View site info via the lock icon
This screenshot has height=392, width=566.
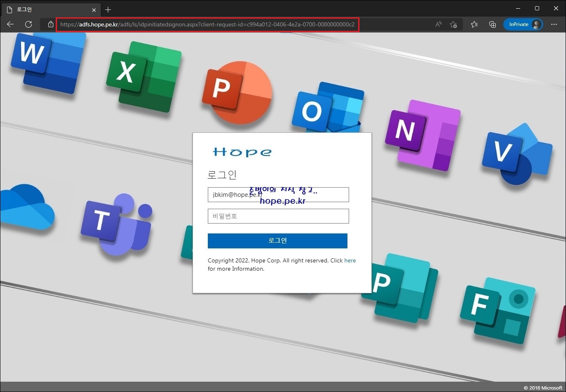50,24
